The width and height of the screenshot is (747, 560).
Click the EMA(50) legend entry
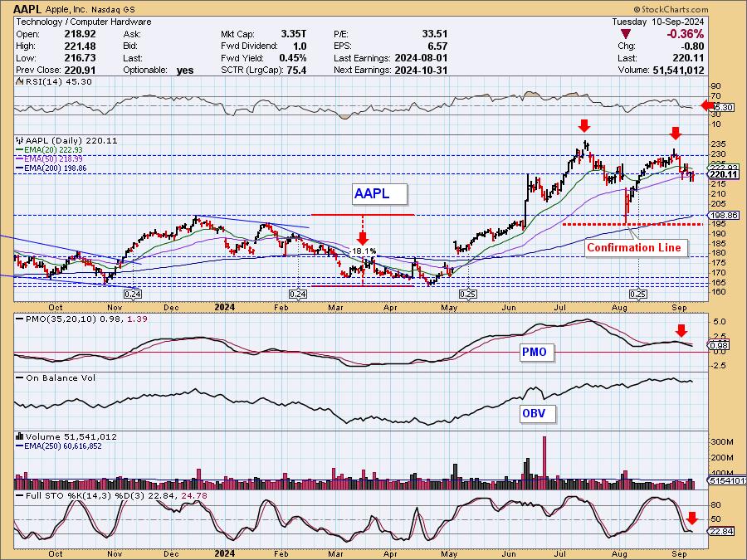pos(49,159)
